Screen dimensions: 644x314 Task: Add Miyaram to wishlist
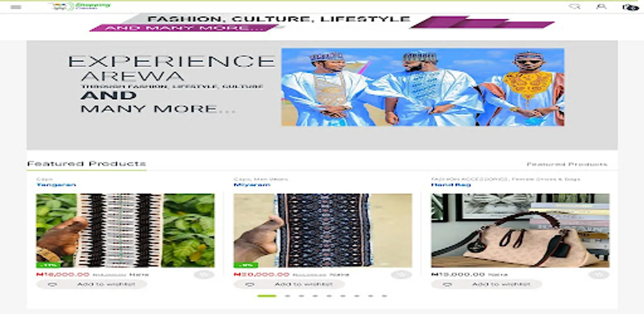coord(289,284)
